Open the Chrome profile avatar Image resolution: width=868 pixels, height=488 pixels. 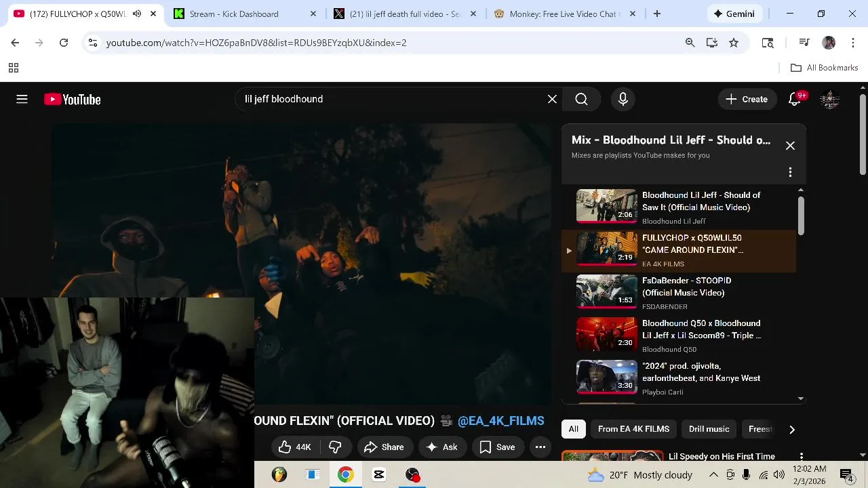click(829, 43)
